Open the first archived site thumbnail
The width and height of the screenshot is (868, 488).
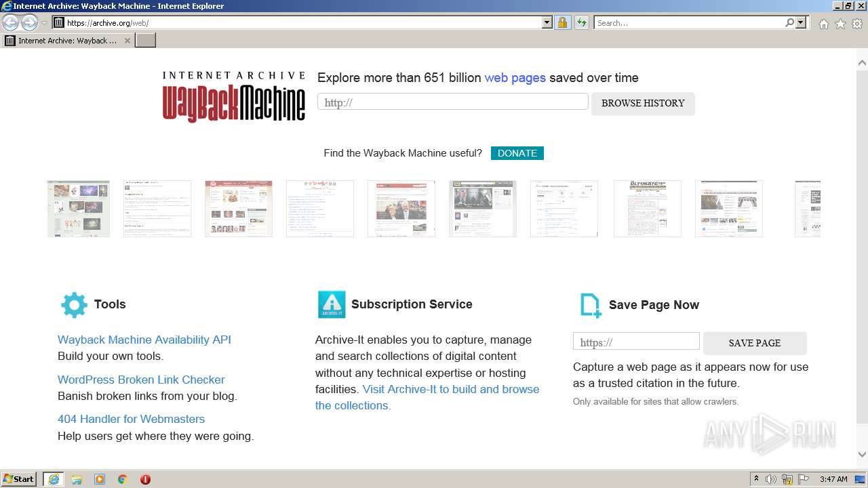pyautogui.click(x=79, y=209)
